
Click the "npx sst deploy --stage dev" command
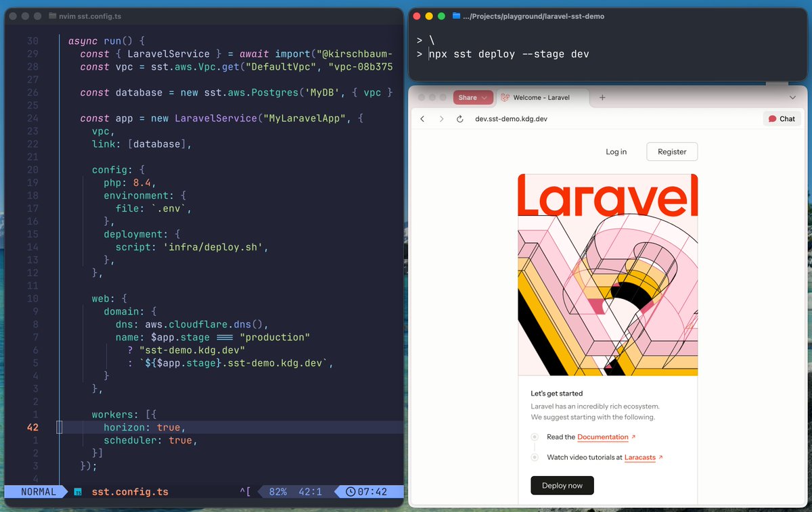click(509, 53)
